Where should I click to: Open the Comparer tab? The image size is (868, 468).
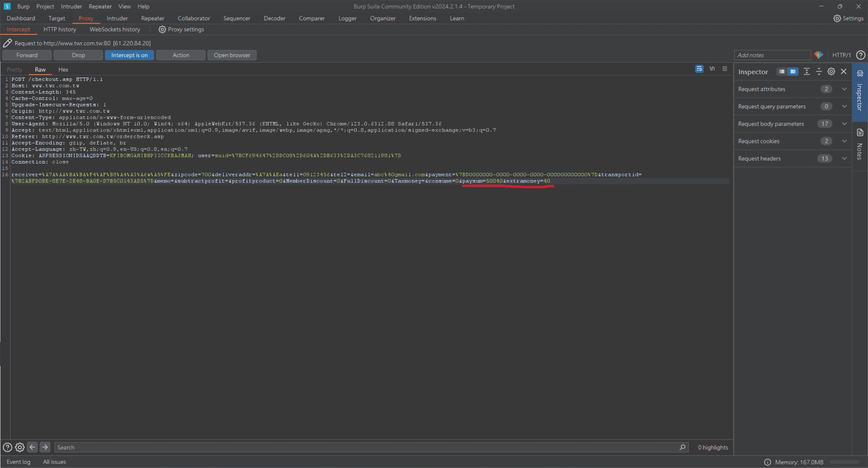(x=312, y=18)
